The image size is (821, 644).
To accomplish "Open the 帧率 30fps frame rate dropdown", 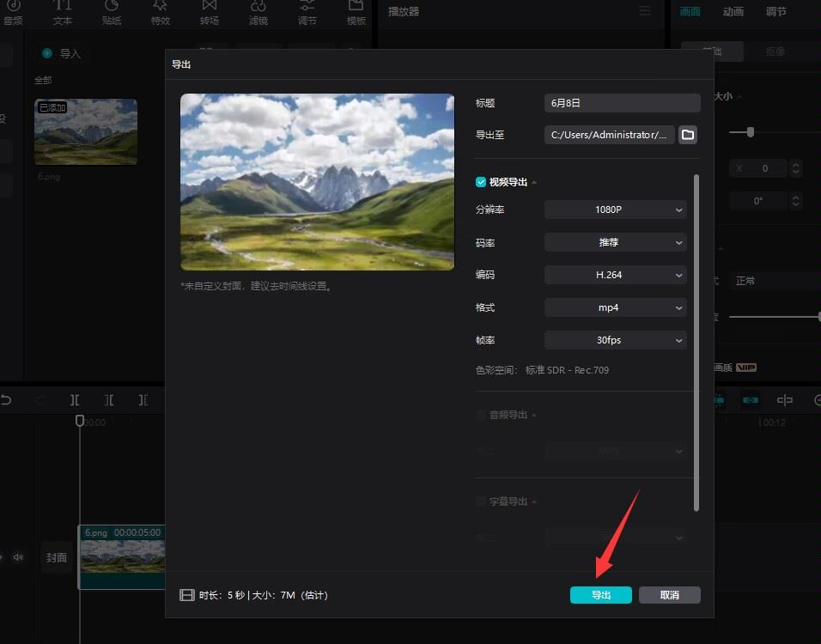I will pyautogui.click(x=615, y=340).
